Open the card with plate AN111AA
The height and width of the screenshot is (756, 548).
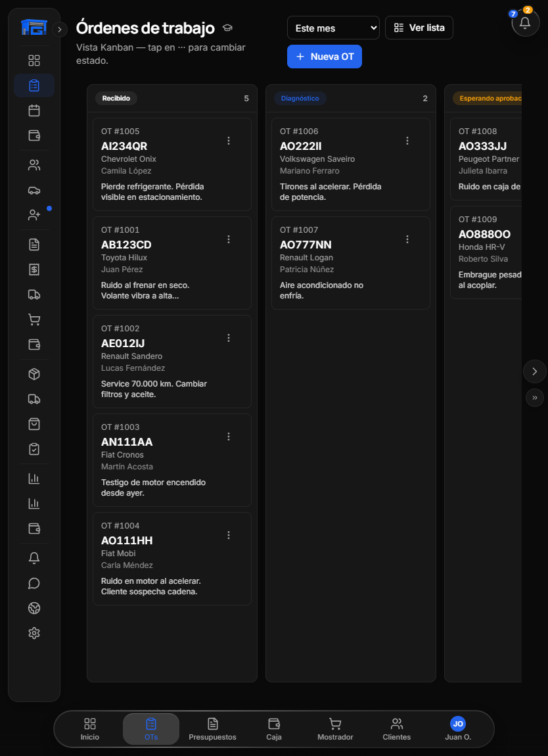tap(172, 460)
